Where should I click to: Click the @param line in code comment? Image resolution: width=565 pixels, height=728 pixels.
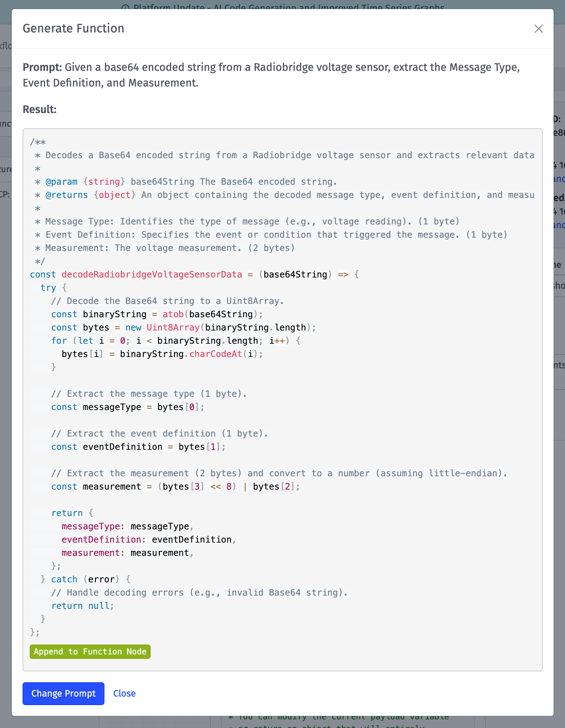186,182
